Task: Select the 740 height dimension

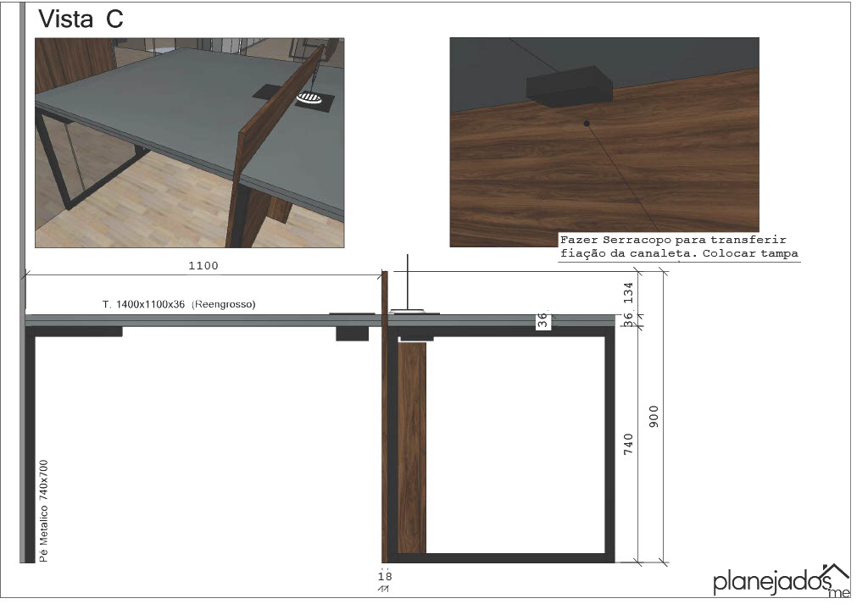Action: click(628, 445)
